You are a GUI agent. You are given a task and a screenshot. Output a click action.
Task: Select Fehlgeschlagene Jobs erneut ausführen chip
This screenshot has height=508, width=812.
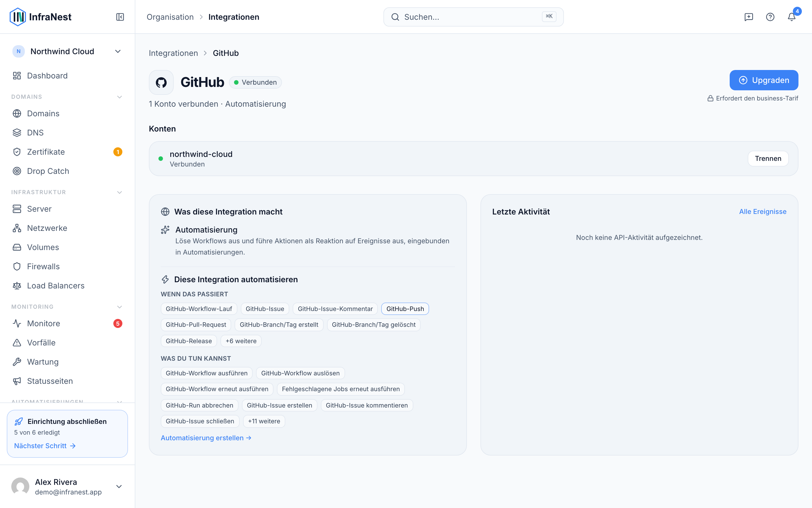click(x=341, y=389)
